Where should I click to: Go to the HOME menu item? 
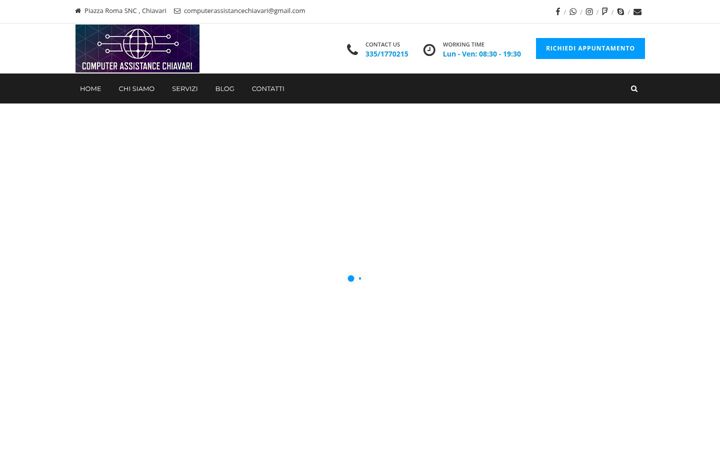(x=90, y=89)
